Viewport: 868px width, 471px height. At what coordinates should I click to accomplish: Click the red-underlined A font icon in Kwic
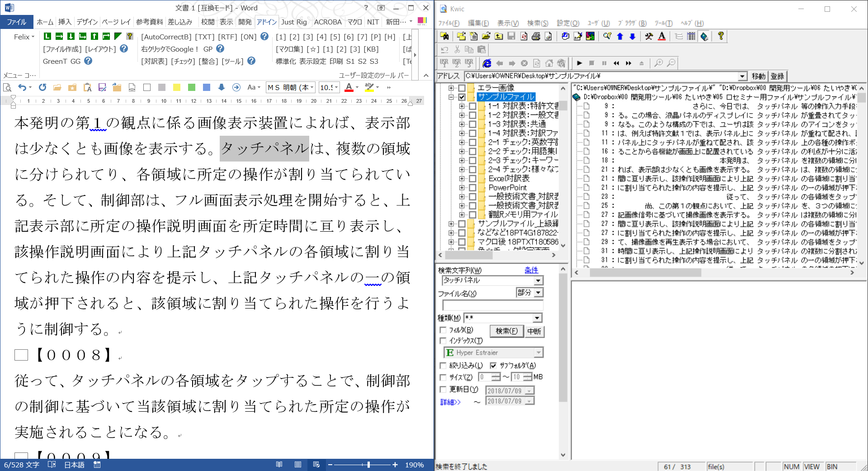661,37
